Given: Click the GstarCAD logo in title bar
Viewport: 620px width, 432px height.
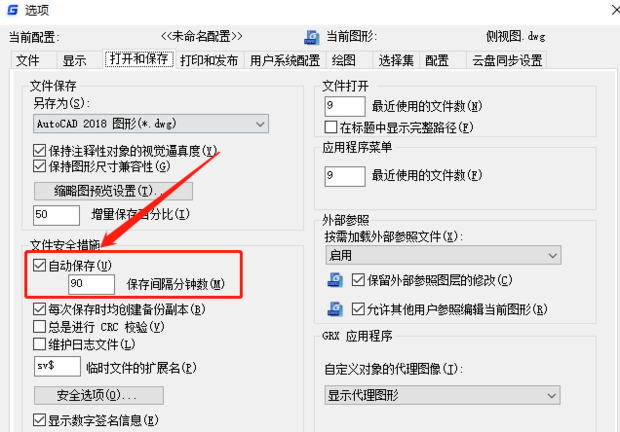Looking at the screenshot, I should point(13,9).
